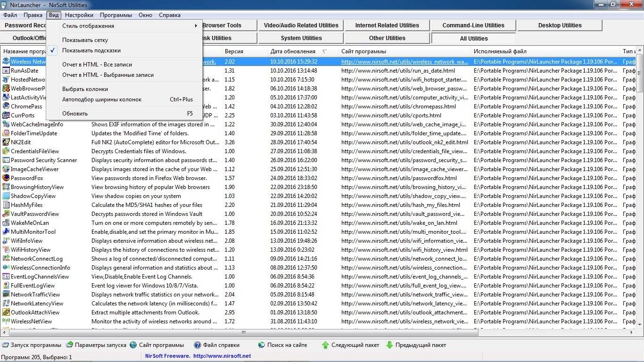Sort by 'Исполняемый файл' column header
The height and width of the screenshot is (362, 644).
tap(545, 51)
